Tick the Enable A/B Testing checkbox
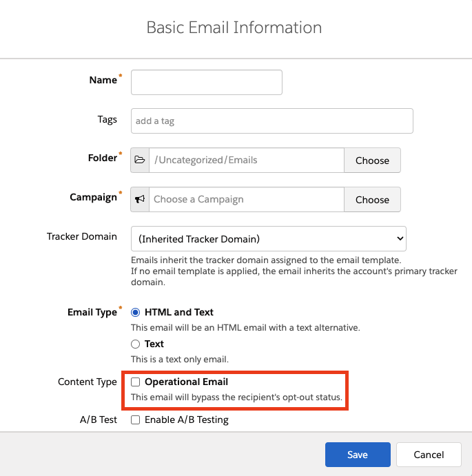Screen dimensions: 472x476 pyautogui.click(x=136, y=420)
